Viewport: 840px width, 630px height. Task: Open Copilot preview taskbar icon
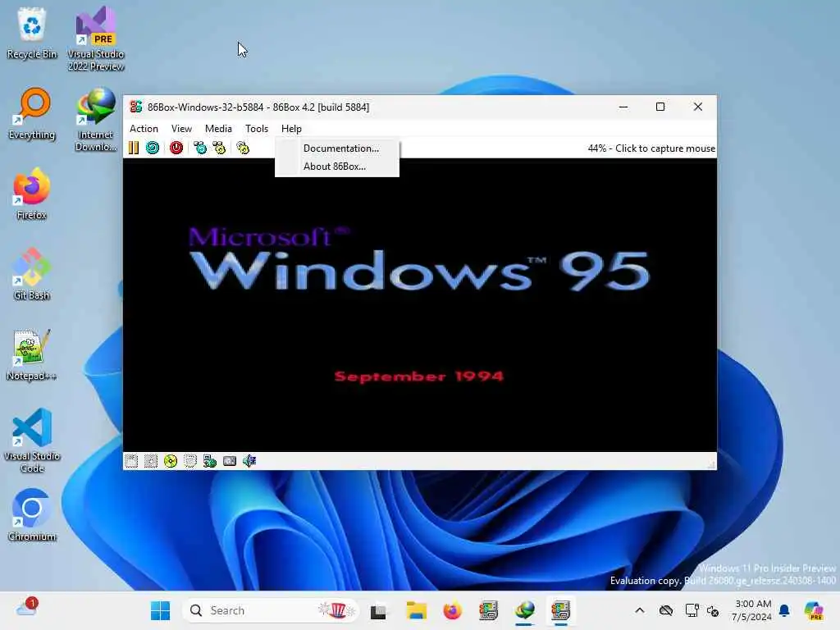click(813, 610)
